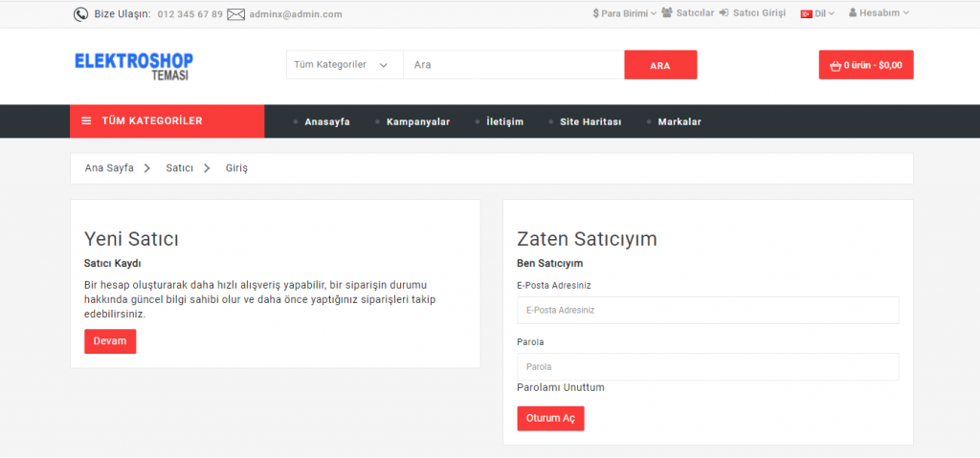Navigate to Site Haritası
Screen dimensions: 980x458
[x=590, y=121]
